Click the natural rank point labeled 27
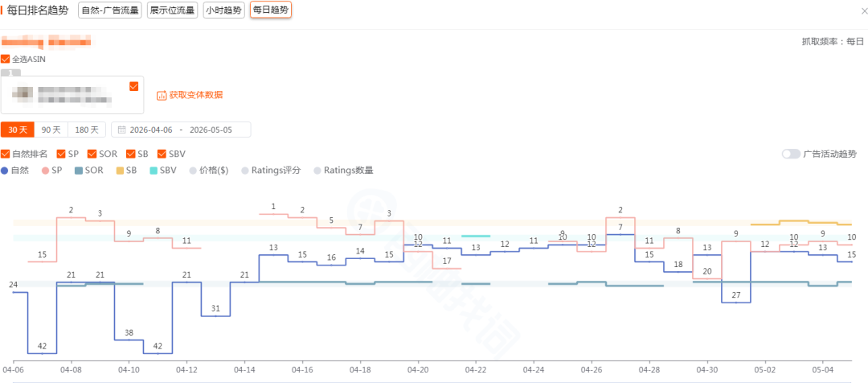Screen dimensions: 868x383 pyautogui.click(x=735, y=303)
